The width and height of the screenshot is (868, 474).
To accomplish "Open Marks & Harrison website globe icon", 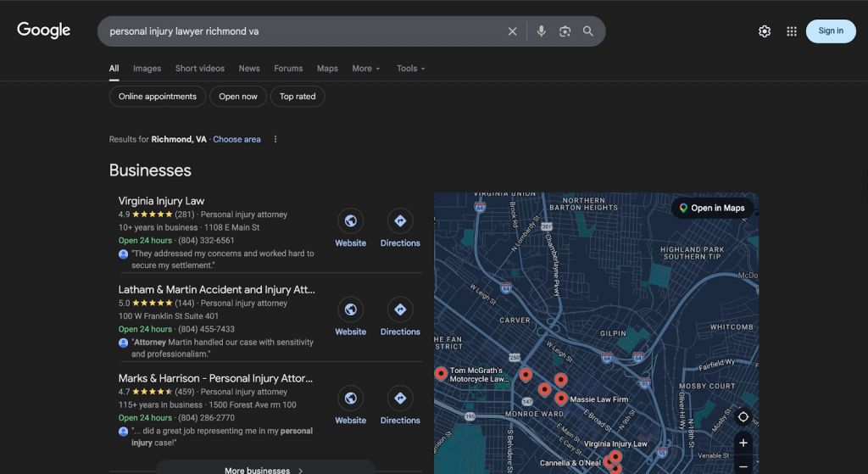I will (350, 399).
